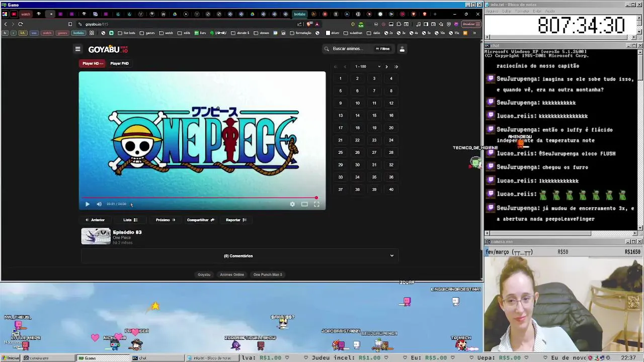
Task: Open the user account icon
Action: (402, 49)
